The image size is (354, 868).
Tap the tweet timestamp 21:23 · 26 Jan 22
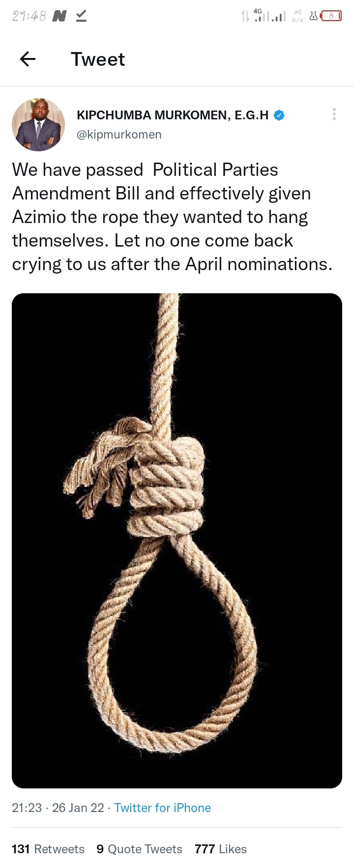[58, 808]
